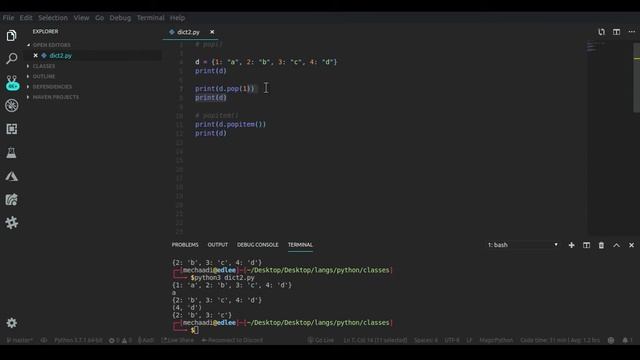Open the Edit menu
This screenshot has width=640, height=360.
click(x=26, y=18)
